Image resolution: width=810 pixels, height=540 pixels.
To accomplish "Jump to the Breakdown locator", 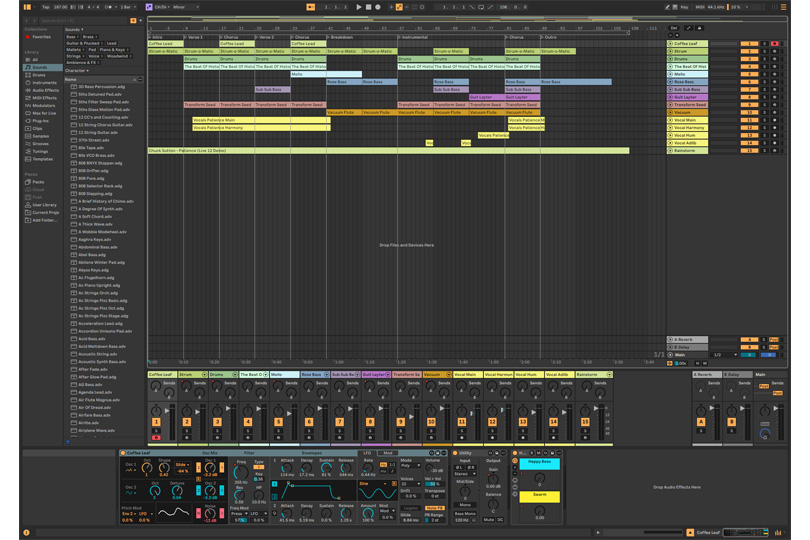I will click(340, 37).
